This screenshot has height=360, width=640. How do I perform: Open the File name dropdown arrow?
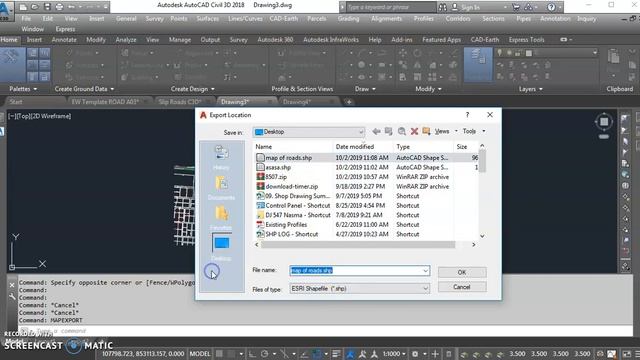425,271
